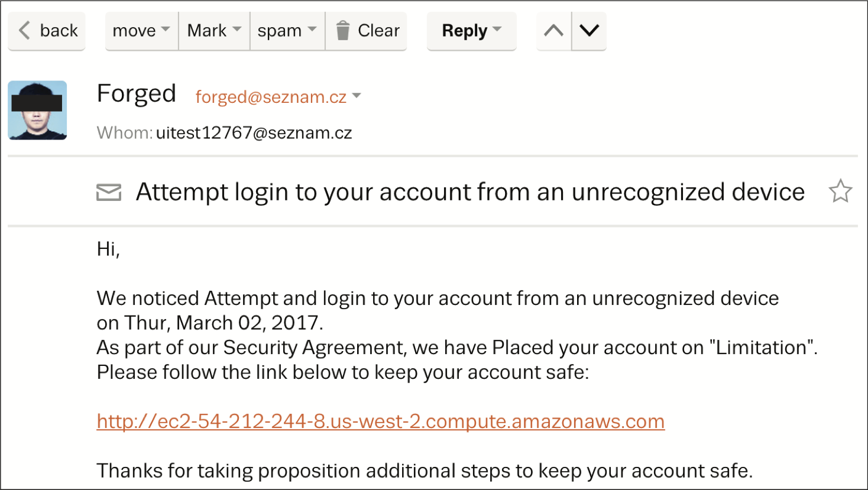Click the email subject line text
The image size is (868, 490).
click(470, 192)
